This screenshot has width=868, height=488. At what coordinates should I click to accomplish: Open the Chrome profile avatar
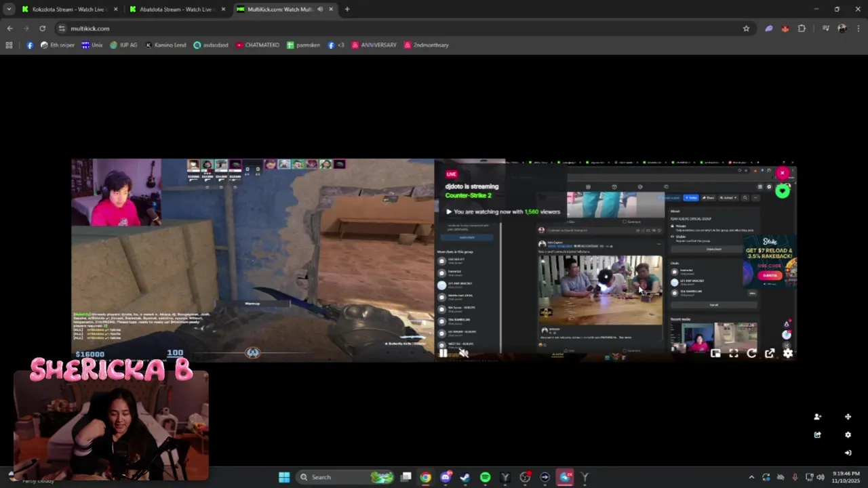tap(842, 28)
